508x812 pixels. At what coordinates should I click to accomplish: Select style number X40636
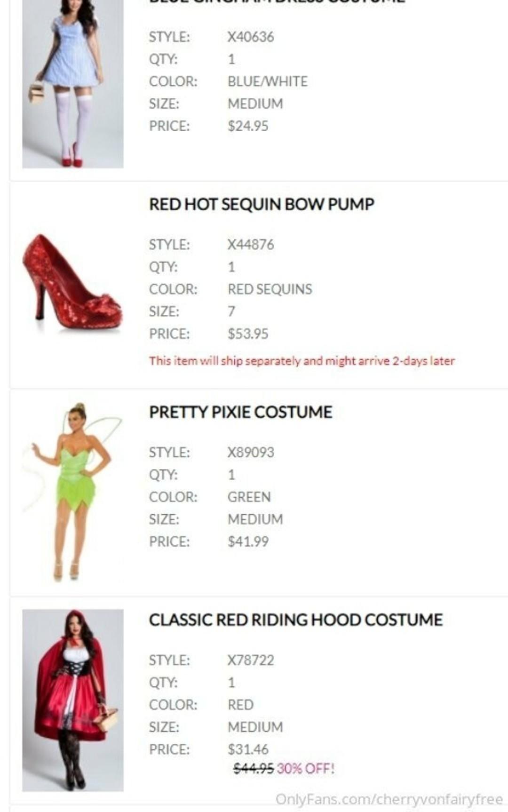pos(251,37)
